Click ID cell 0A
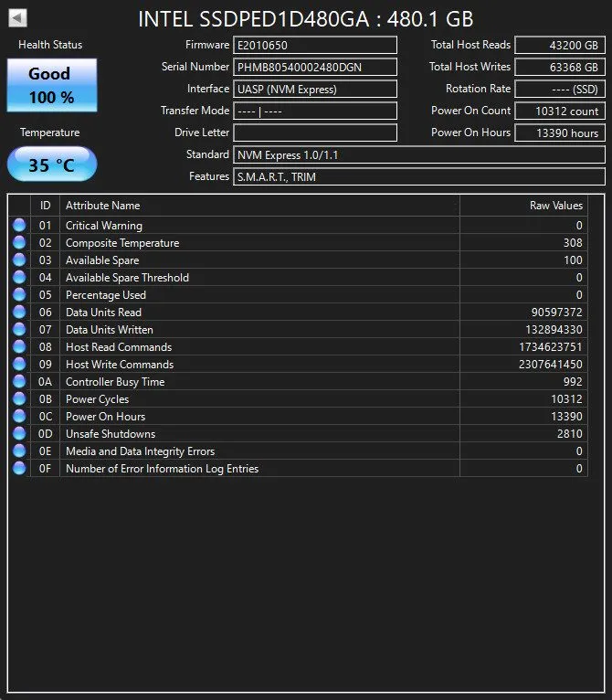The width and height of the screenshot is (612, 700). 45,382
